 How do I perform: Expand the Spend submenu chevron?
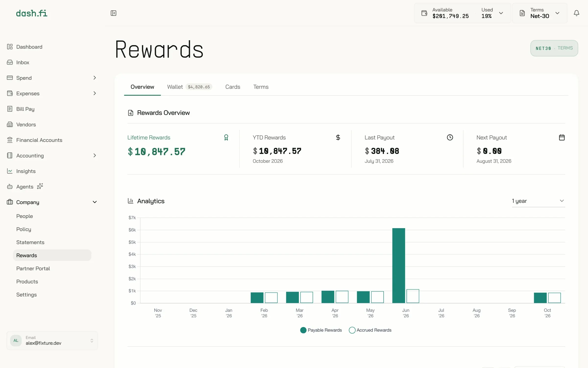[x=95, y=78]
